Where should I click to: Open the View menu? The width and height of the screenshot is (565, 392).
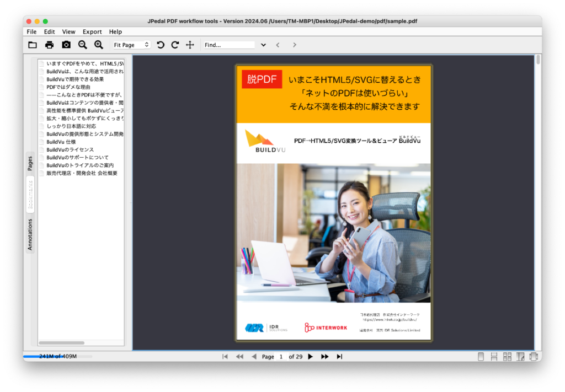pyautogui.click(x=68, y=31)
